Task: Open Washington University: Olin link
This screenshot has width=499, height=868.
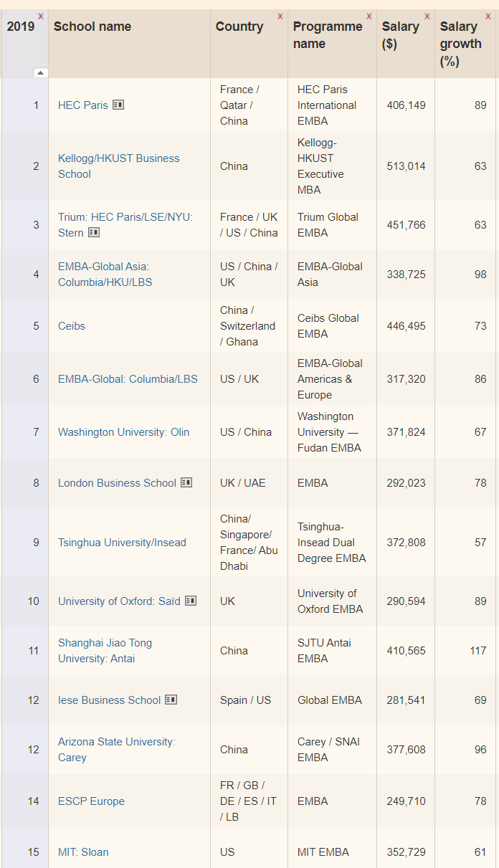Action: 124,431
